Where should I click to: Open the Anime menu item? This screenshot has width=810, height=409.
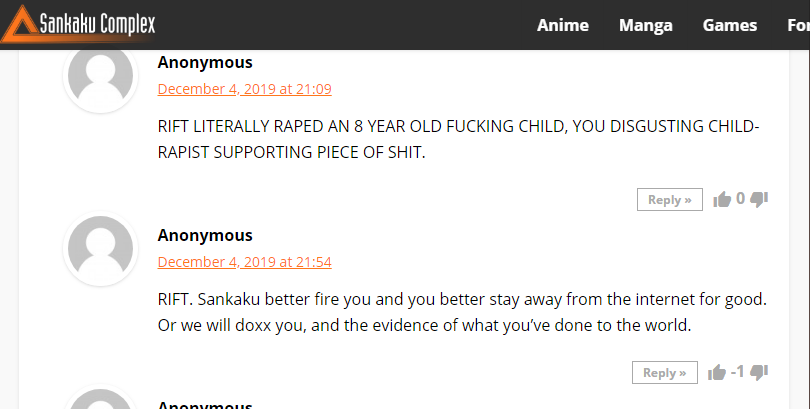click(x=563, y=25)
